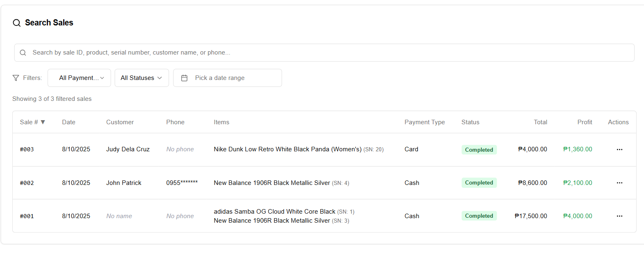644x253 pixels.
Task: Open actions menu for sale #001
Action: (619, 216)
